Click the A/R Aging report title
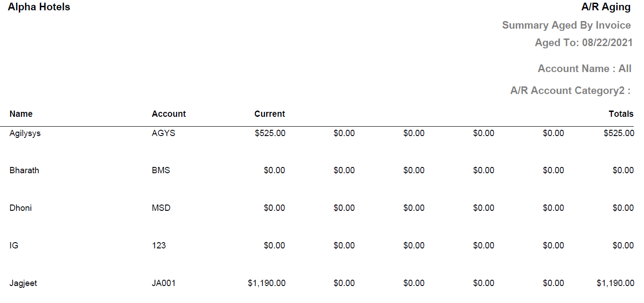644x303 pixels. [606, 7]
